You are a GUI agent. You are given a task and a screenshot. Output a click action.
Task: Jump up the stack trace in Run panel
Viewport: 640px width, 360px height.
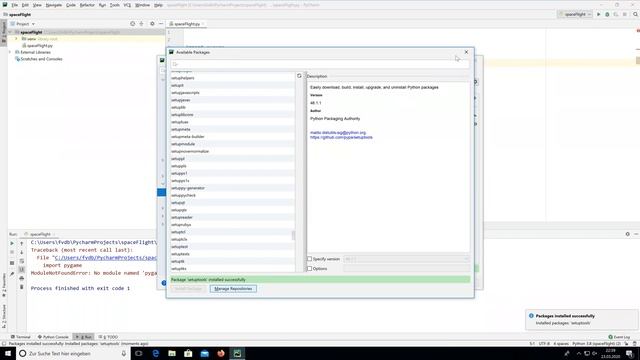click(x=22, y=243)
